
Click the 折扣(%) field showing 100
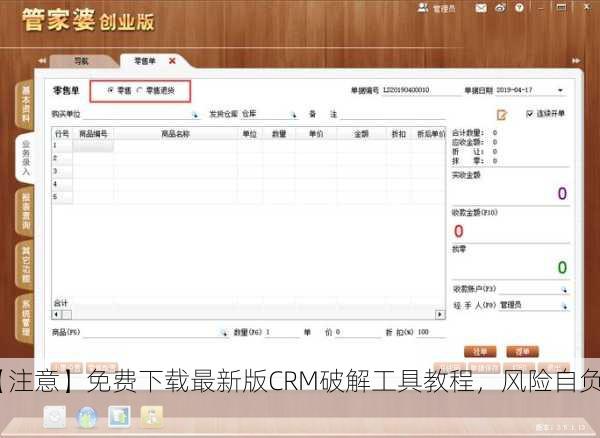(431, 332)
